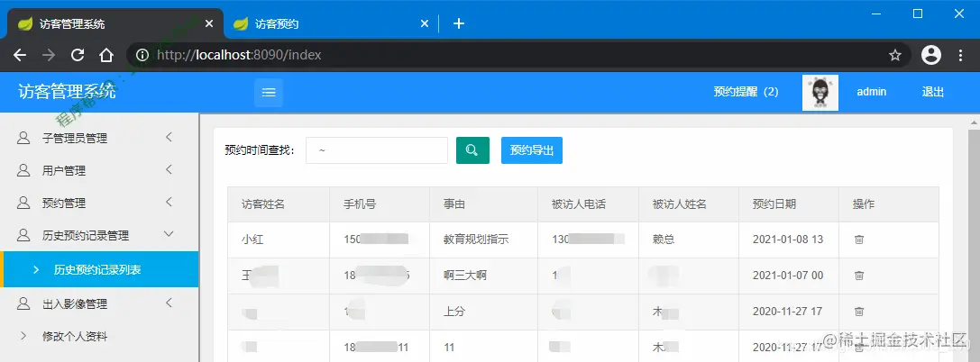
Task: Click the 访客管理系统 header title
Action: coord(67,91)
